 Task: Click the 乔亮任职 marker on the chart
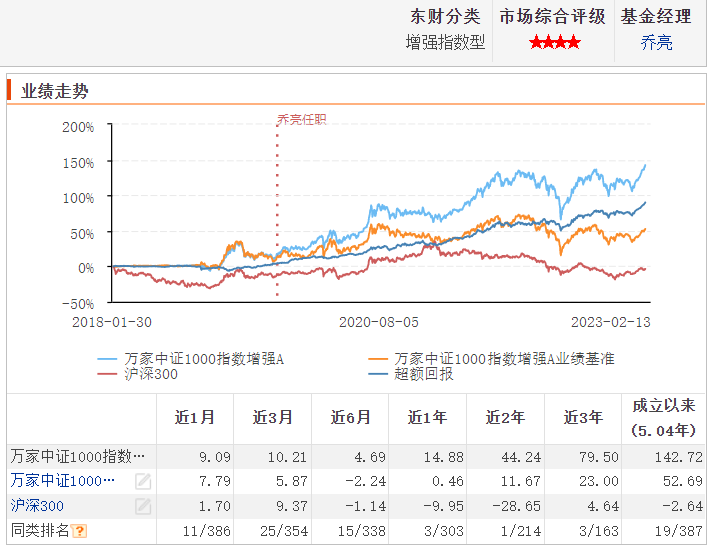tap(301, 120)
